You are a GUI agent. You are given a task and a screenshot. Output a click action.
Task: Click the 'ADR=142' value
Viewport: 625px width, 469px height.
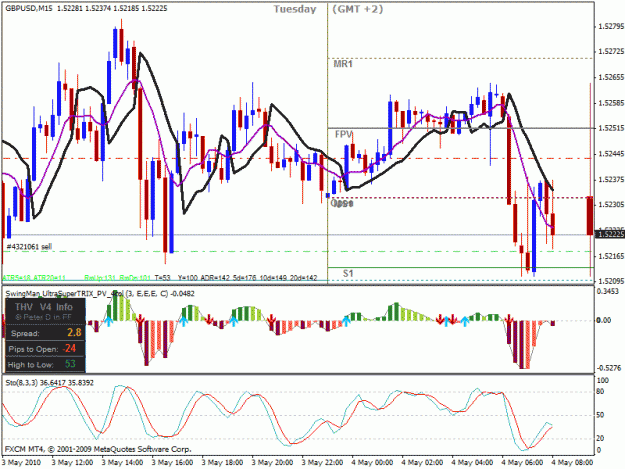[x=215, y=278]
